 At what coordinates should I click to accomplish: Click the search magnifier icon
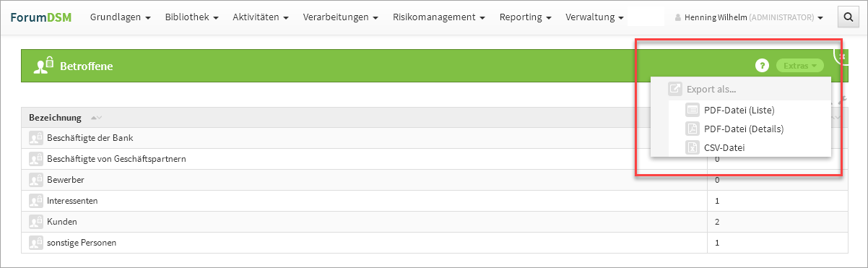[847, 17]
